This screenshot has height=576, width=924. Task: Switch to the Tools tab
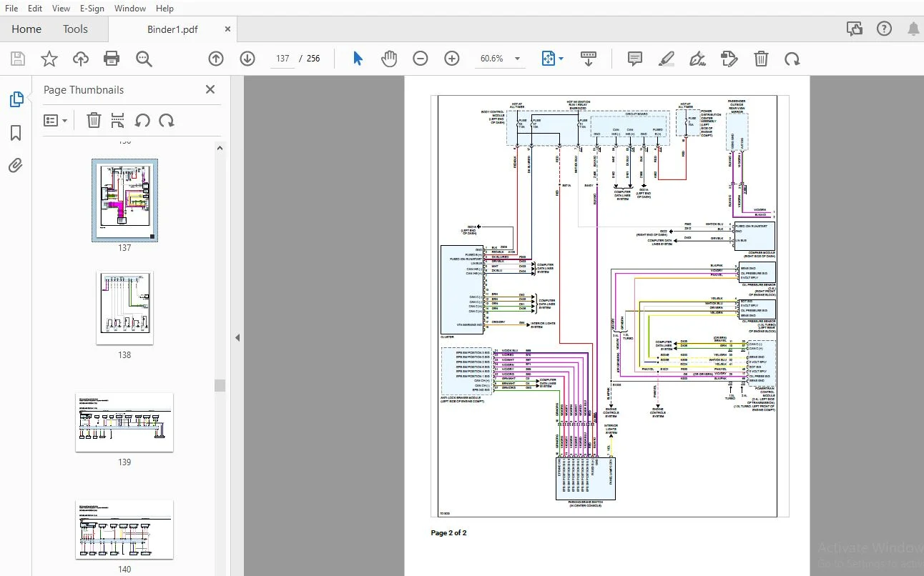pyautogui.click(x=75, y=29)
